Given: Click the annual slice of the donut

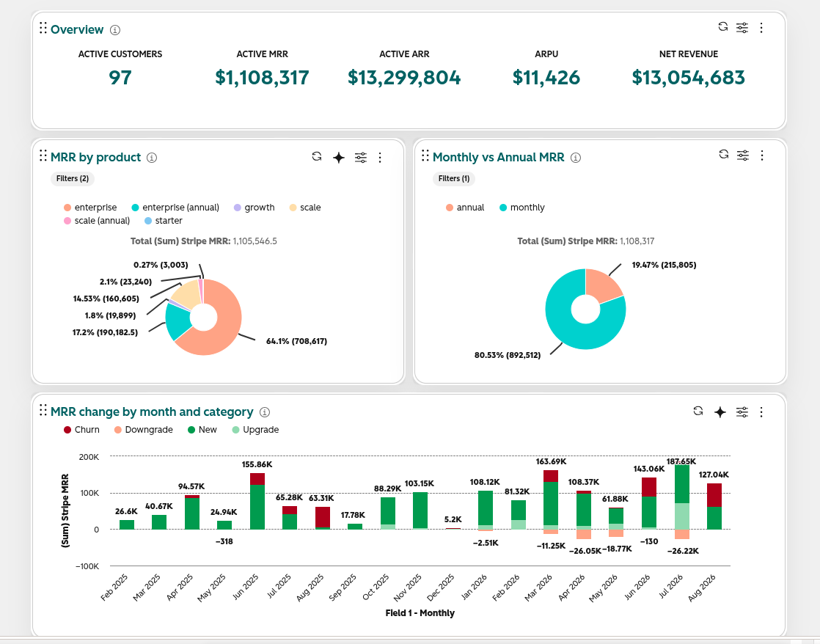Looking at the screenshot, I should [605, 285].
